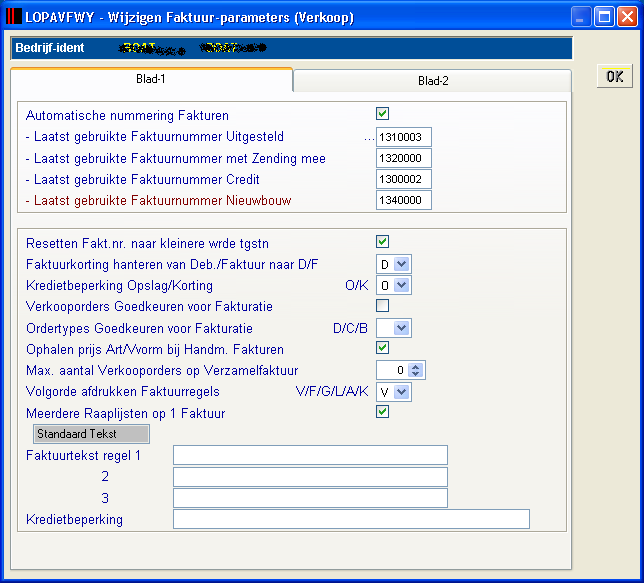The width and height of the screenshot is (644, 583).
Task: Toggle Meerdere Raaplijsten op 1 Faktuur checkbox
Action: pos(382,412)
